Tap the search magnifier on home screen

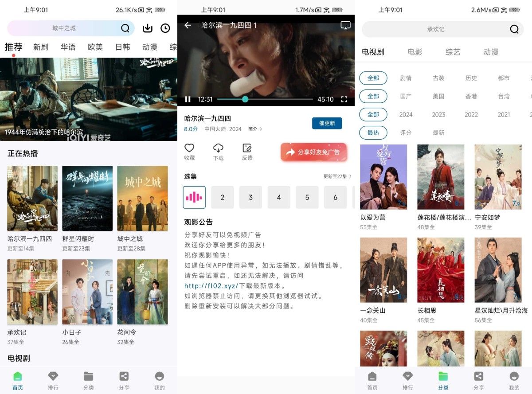pos(125,28)
